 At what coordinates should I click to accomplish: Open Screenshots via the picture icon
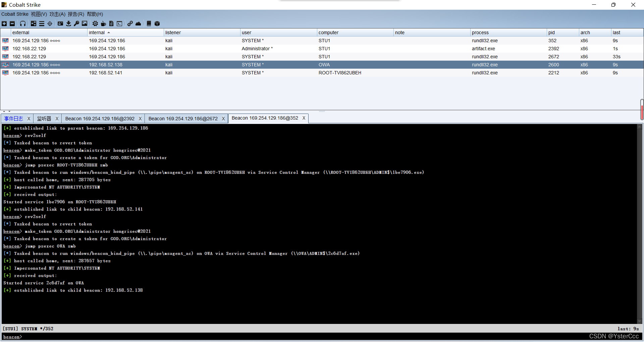85,23
